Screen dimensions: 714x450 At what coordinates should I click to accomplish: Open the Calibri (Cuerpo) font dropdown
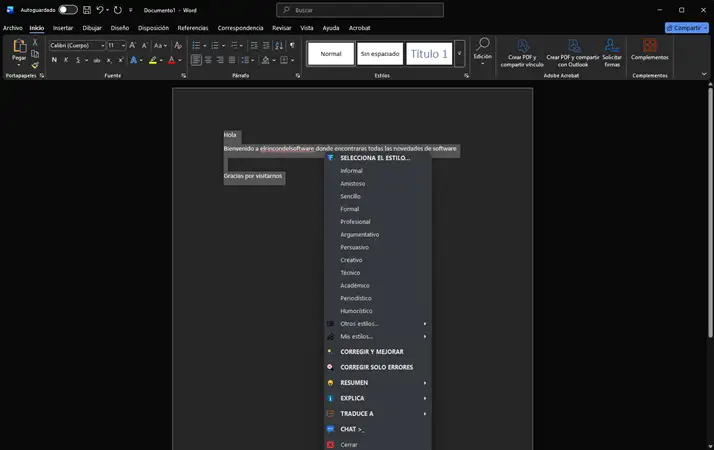click(77, 45)
